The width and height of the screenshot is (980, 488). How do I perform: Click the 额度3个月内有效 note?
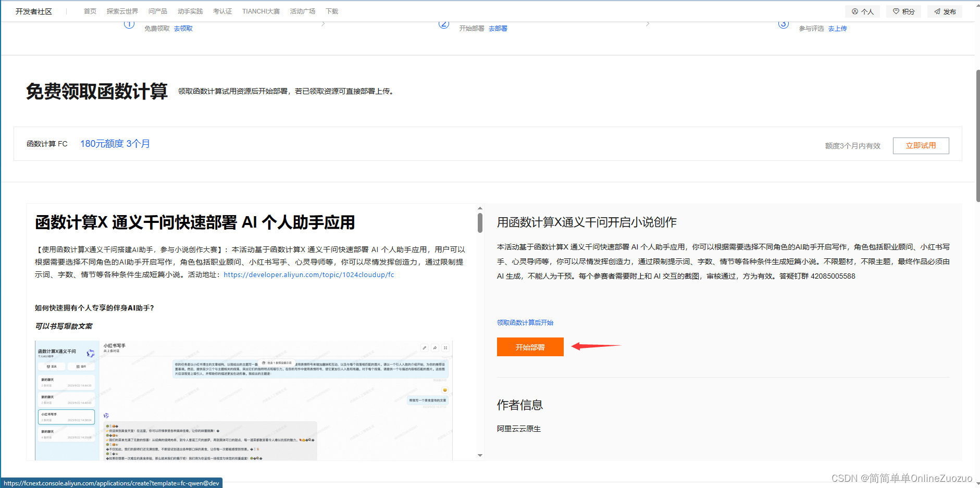click(852, 146)
